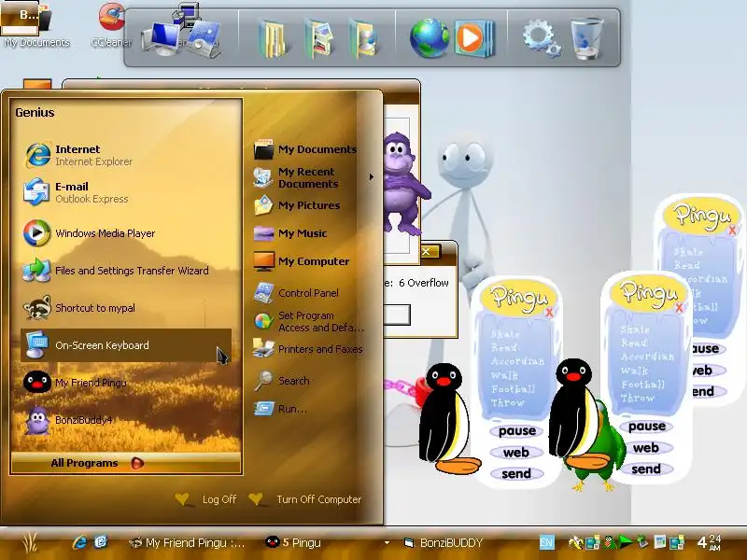Open Windows Media Player in Start menu
This screenshot has width=747, height=560.
[x=126, y=233]
